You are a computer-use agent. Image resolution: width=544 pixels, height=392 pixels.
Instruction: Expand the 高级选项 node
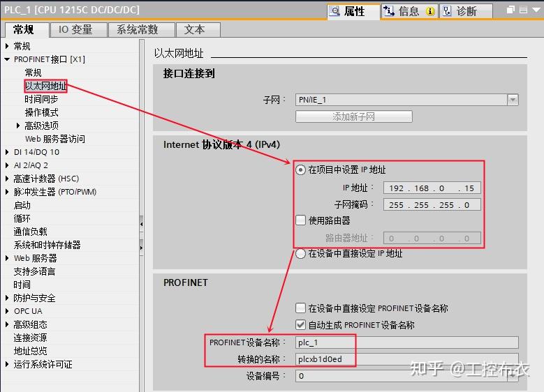tap(18, 126)
